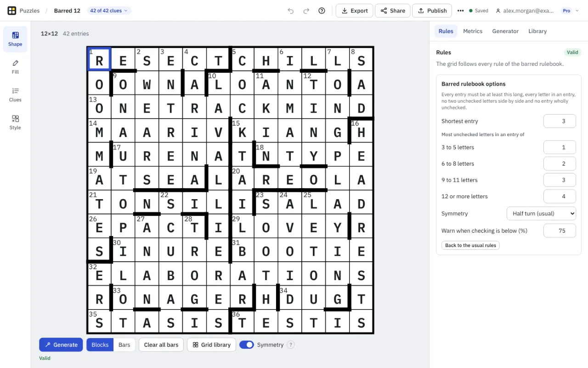Click the Barred 12 puzzle title
The width and height of the screenshot is (588, 368).
click(x=67, y=11)
